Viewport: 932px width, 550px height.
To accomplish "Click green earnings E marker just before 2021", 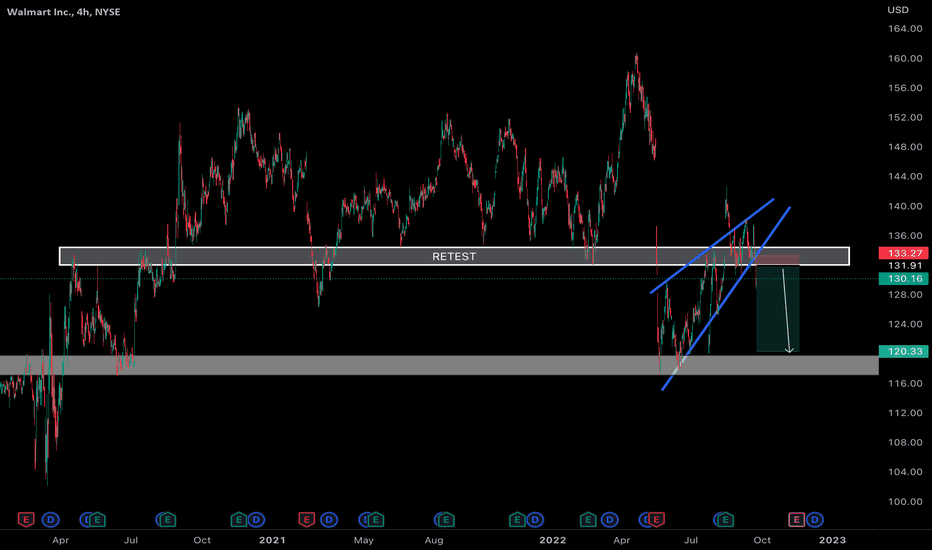I will coord(239,520).
